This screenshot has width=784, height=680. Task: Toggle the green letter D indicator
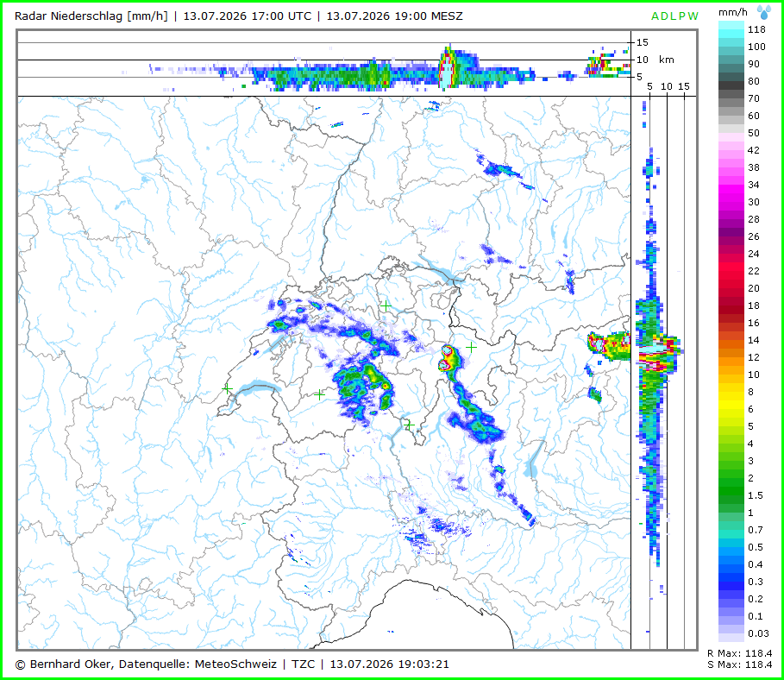(663, 16)
